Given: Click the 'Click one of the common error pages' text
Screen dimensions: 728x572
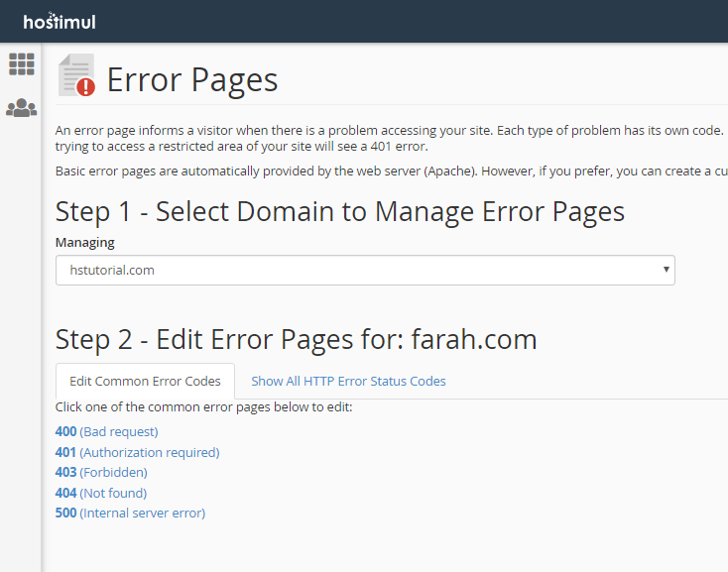Looking at the screenshot, I should (x=203, y=407).
